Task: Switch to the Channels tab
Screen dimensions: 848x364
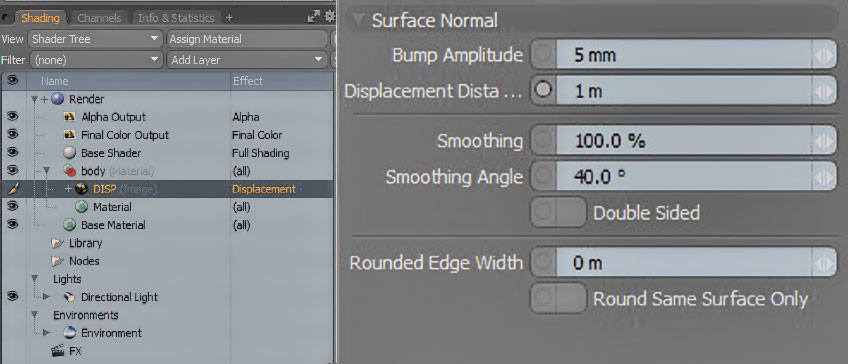Action: pos(98,18)
